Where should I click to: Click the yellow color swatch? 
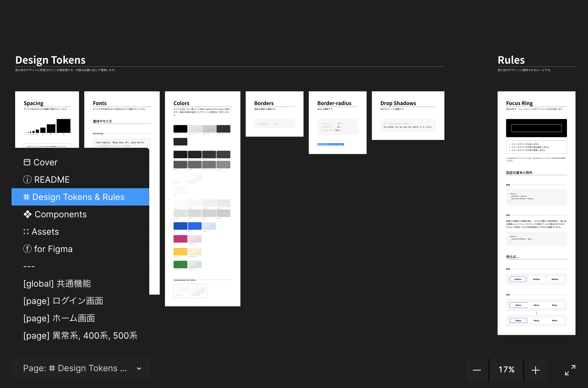(x=180, y=252)
